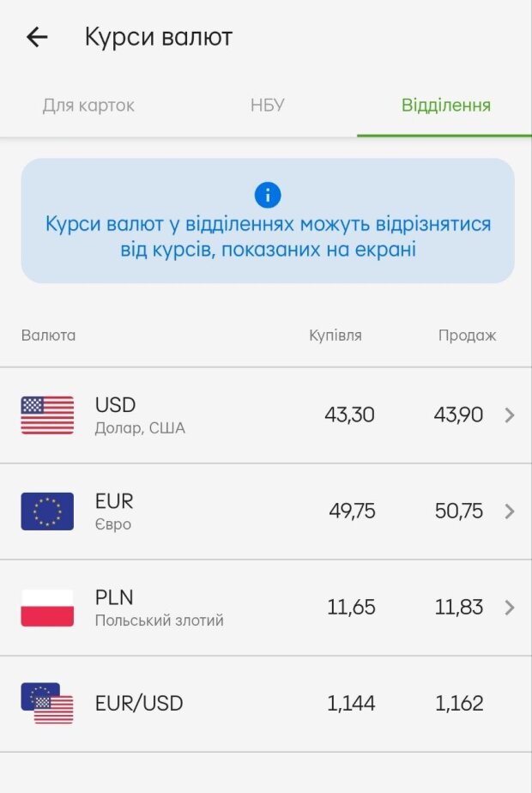532x793 pixels.
Task: Select the Відділення tab
Action: [x=445, y=106]
